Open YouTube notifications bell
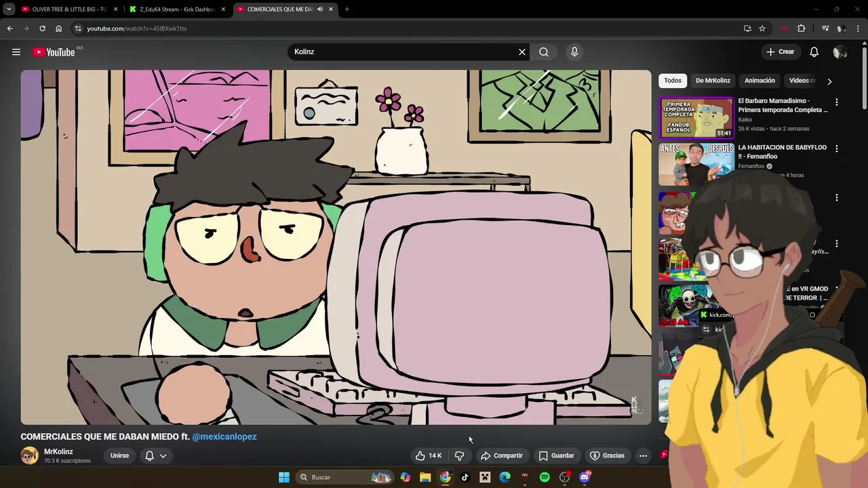The height and width of the screenshot is (488, 868). (814, 52)
